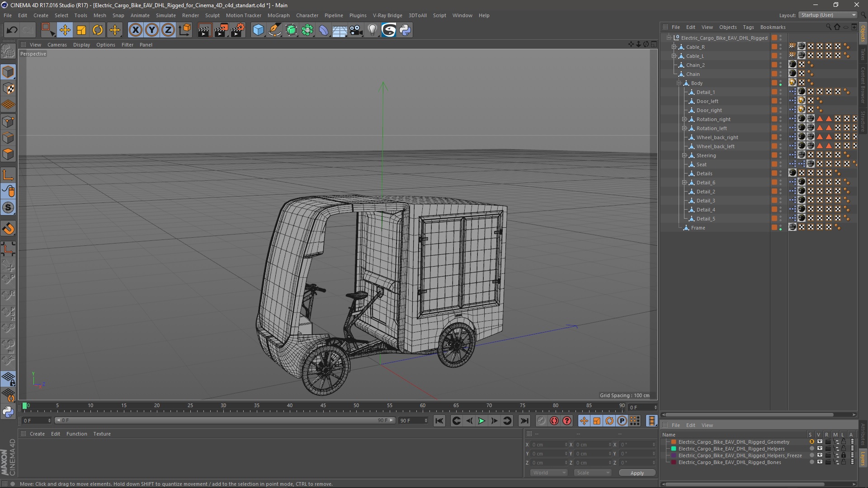Open the Keyframe Selection question icon

coord(566,421)
